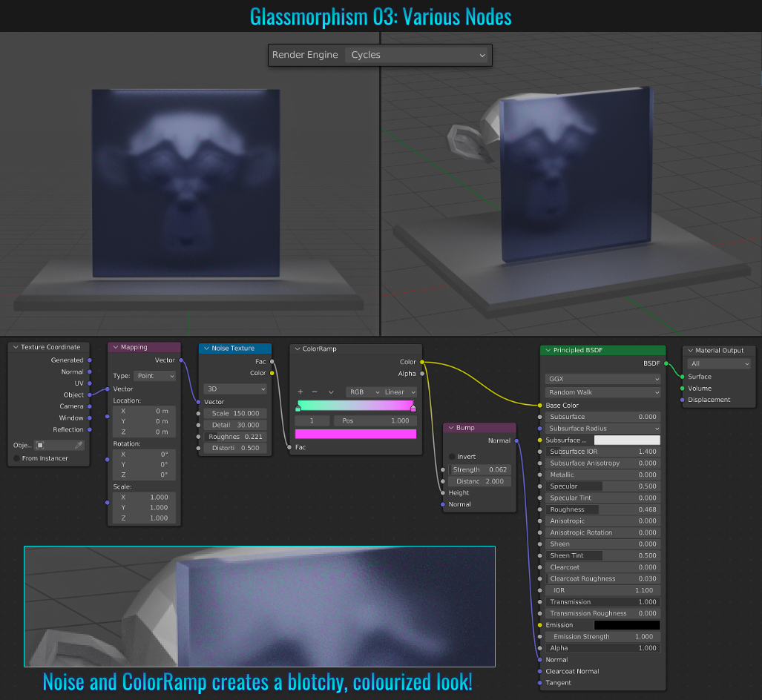762x700 pixels.
Task: Click the Noise Detail 30.000 field
Action: [x=235, y=425]
